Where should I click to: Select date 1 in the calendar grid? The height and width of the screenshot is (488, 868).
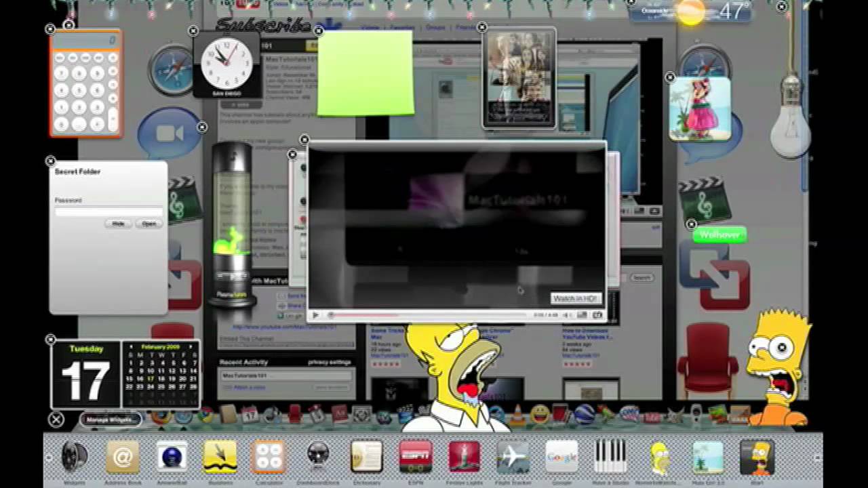pyautogui.click(x=131, y=363)
